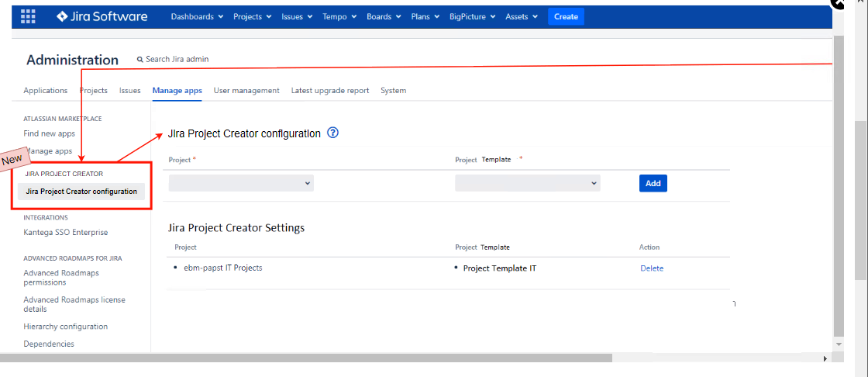Click the horizontal scrollbar right arrow

[x=825, y=358]
